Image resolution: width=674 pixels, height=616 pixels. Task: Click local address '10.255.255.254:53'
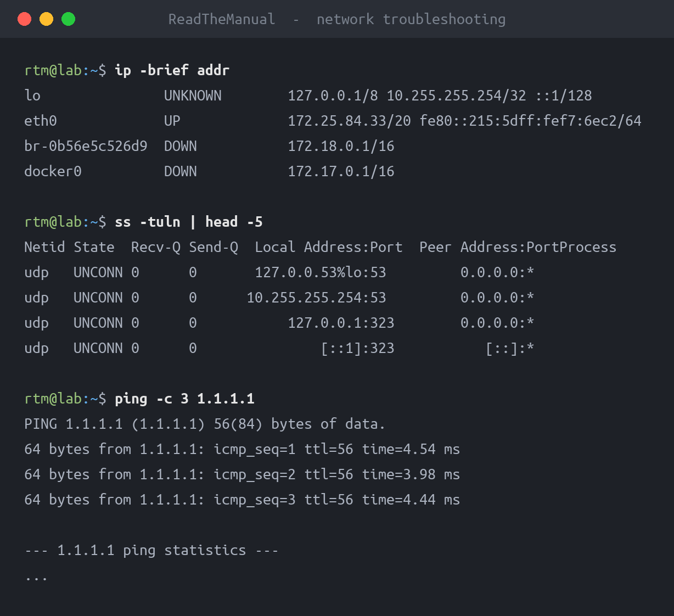[x=316, y=298]
